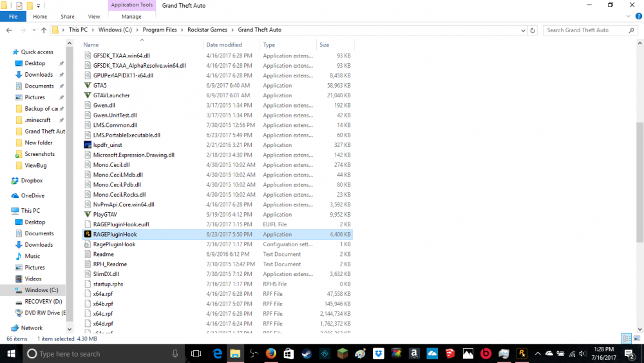Switch to the Share ribbon tab
644x363 pixels.
click(68, 17)
